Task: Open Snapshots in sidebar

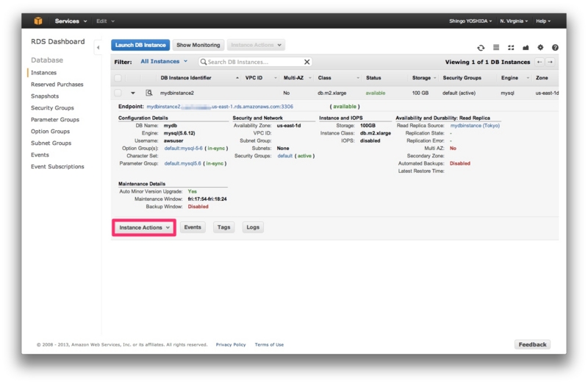Action: (45, 96)
